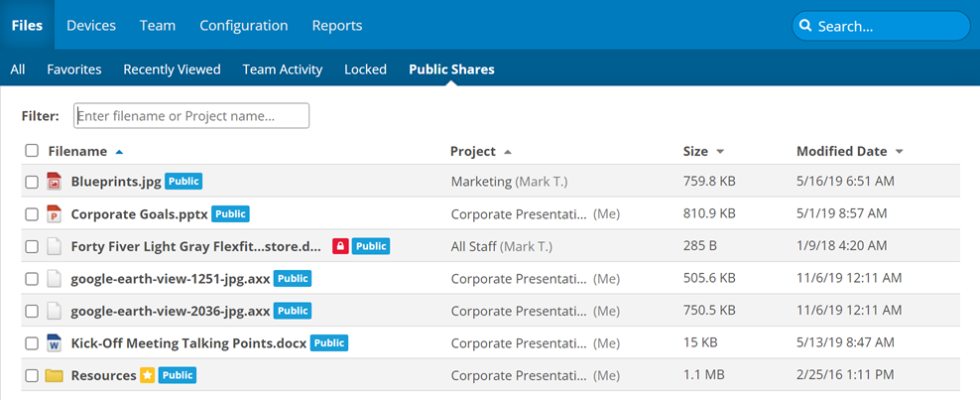Click the Filter filename or Project input field

[192, 116]
